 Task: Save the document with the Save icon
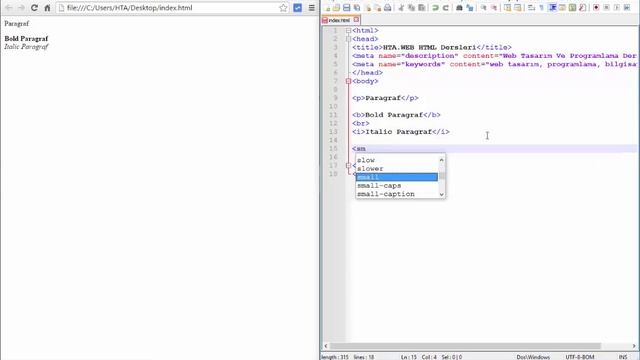[347, 8]
